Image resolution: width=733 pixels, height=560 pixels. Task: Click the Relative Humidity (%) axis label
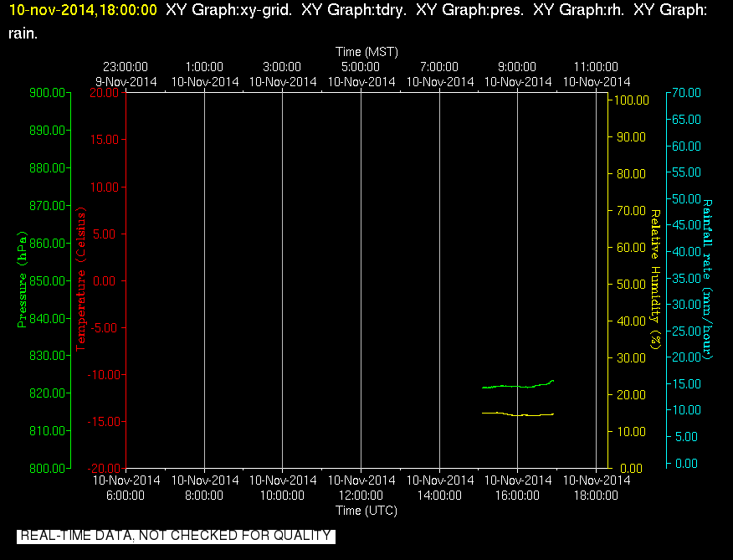[656, 280]
